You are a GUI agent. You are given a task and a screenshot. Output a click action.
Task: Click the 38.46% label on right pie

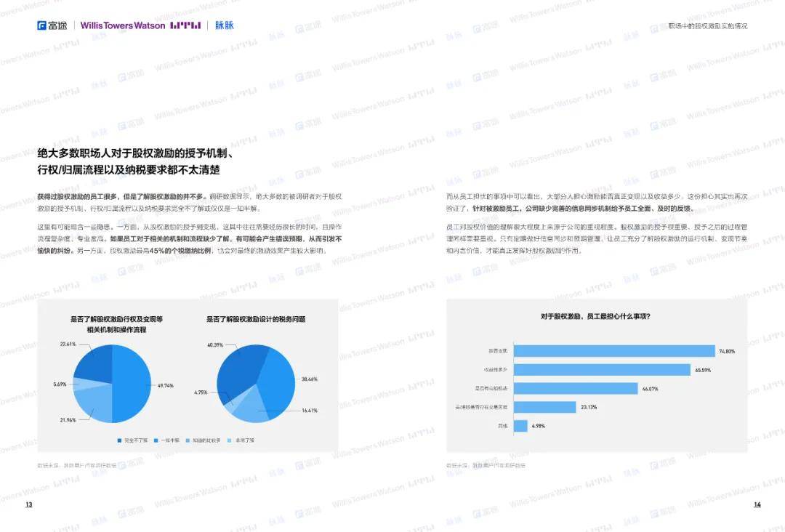point(310,379)
